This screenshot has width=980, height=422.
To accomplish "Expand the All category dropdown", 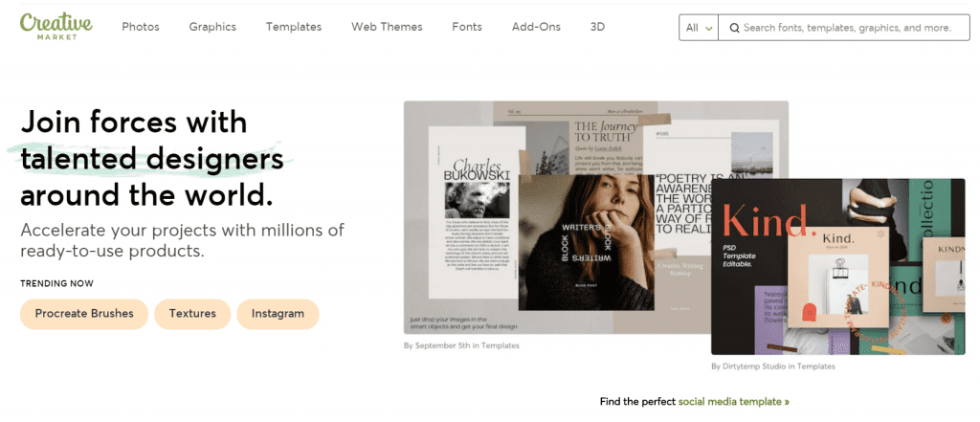I will 700,28.
